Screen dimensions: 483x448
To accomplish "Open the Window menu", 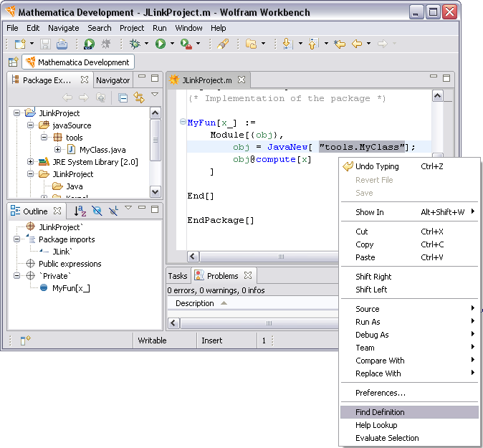I will coord(188,28).
